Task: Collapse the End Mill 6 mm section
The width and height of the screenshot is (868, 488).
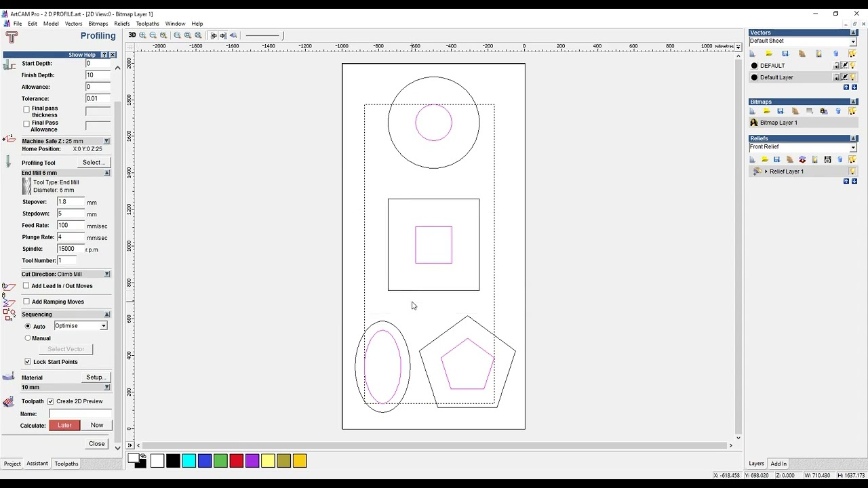Action: [x=106, y=173]
